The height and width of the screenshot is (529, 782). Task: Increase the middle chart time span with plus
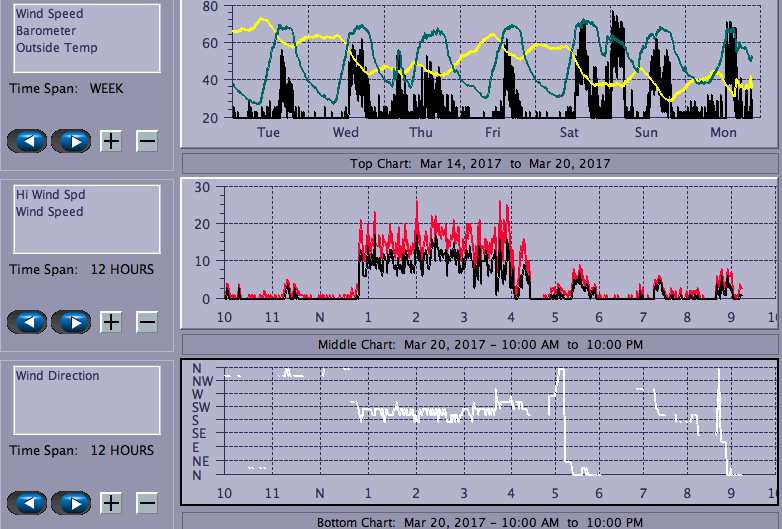tap(111, 322)
